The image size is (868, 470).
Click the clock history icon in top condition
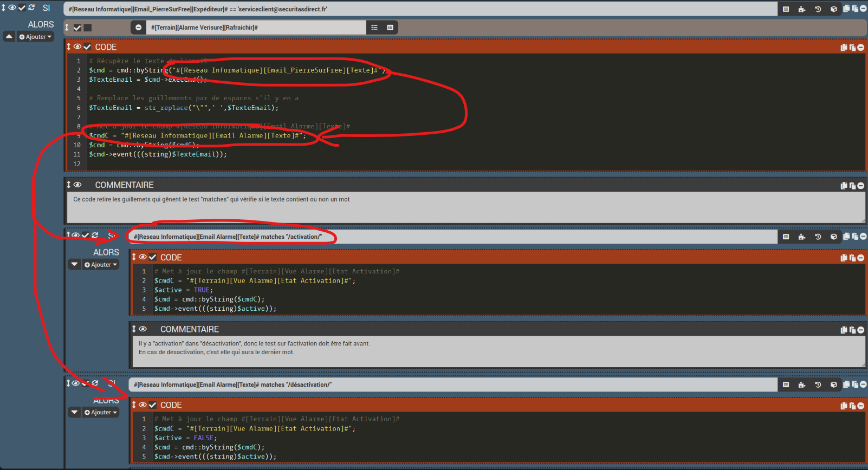pos(818,9)
